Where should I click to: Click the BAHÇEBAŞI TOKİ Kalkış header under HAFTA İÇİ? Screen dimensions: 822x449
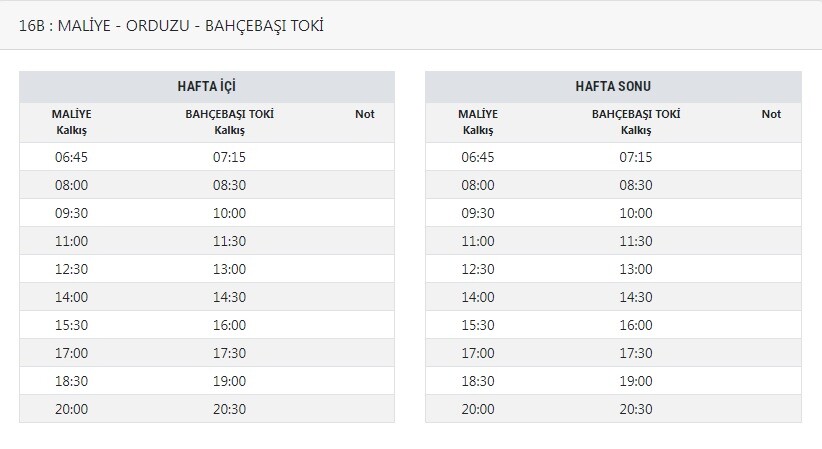(x=229, y=122)
